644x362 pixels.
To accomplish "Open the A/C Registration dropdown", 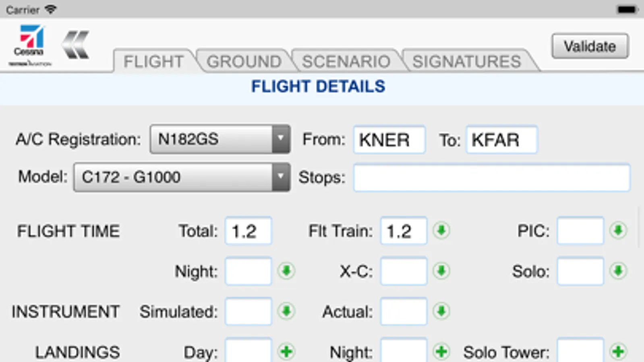I will click(220, 139).
